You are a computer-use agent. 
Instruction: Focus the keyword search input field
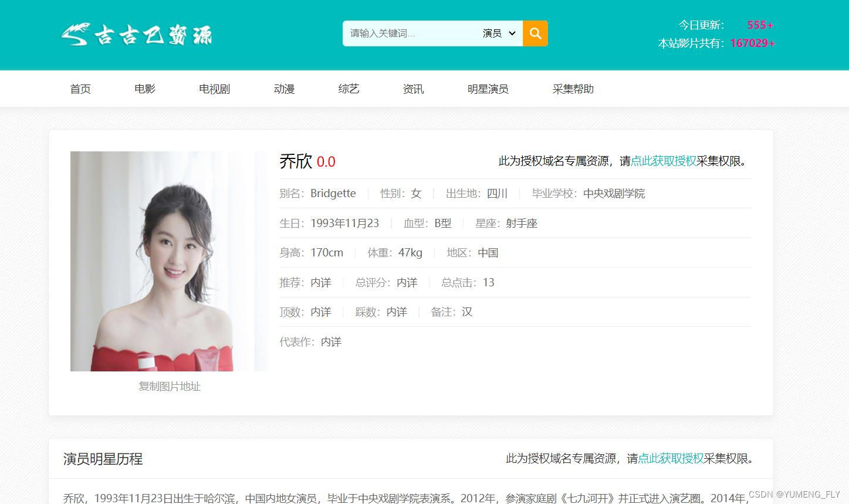click(411, 33)
